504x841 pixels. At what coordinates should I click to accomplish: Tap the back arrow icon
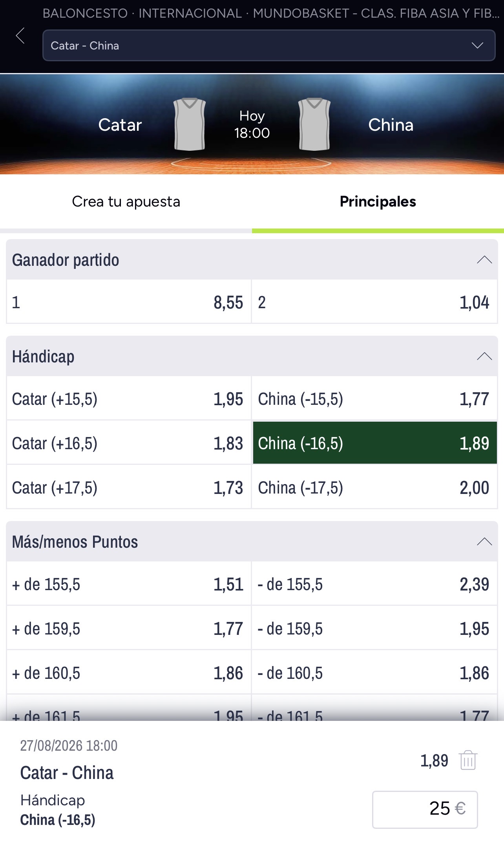point(20,36)
